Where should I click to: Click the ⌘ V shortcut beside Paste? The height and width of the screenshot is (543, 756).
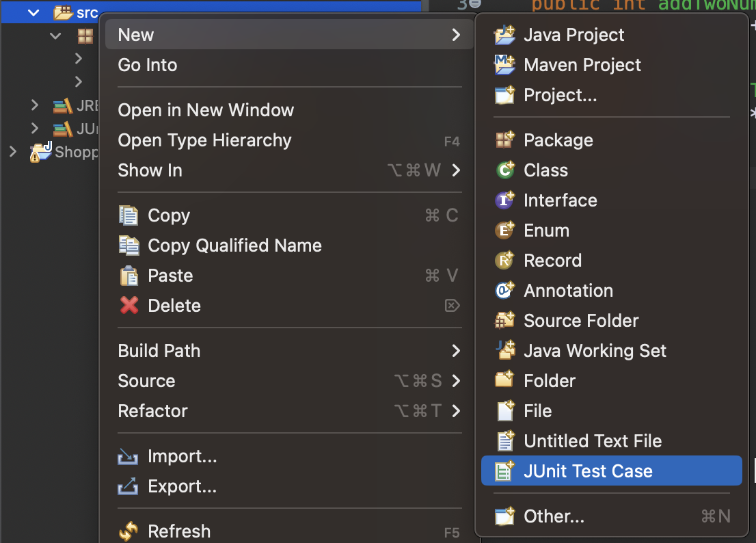coord(442,276)
